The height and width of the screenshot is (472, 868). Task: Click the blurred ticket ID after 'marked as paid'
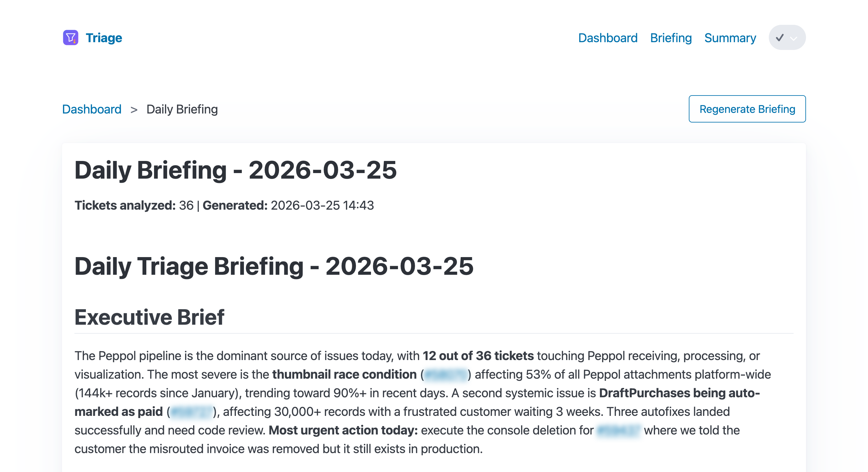point(192,411)
